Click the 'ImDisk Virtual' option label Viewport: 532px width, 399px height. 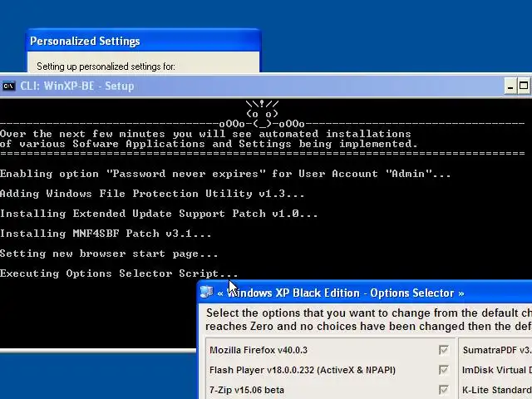pyautogui.click(x=497, y=370)
